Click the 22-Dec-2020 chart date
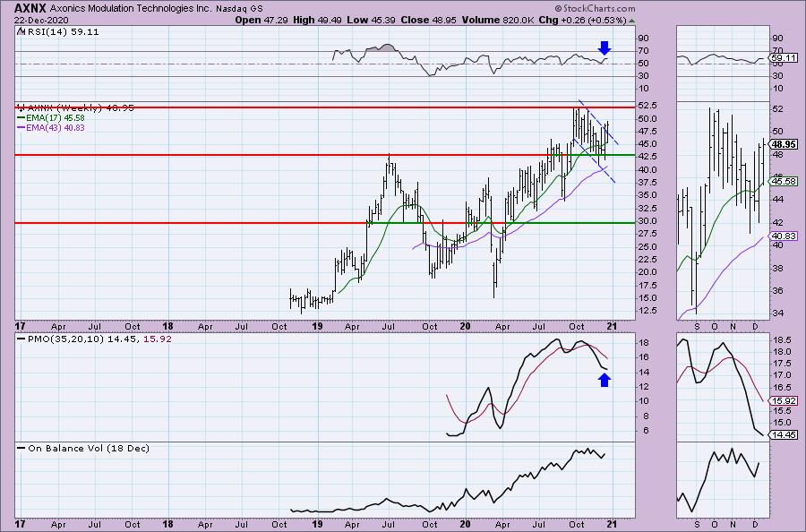 tap(41, 21)
